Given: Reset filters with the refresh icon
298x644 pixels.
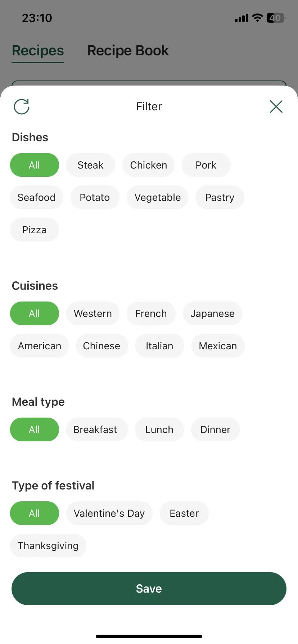Looking at the screenshot, I should click(22, 106).
